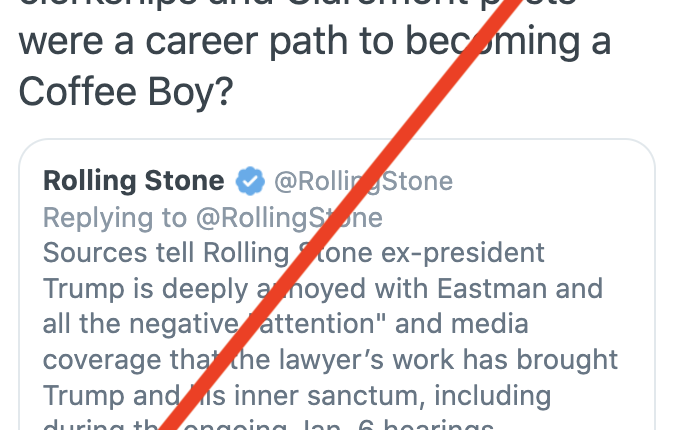Click the gray @RollingStone handle in the quote header

point(363,181)
